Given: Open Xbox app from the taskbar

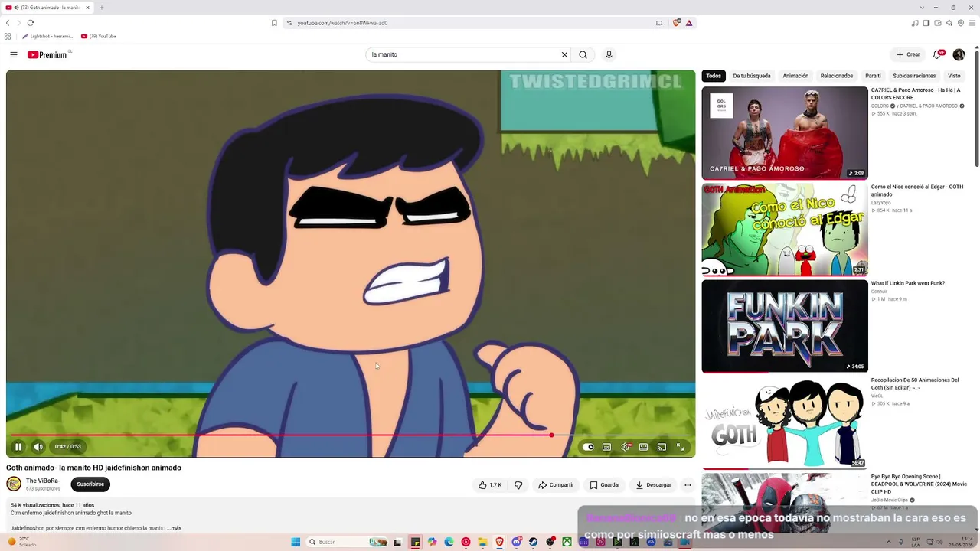Looking at the screenshot, I should tap(567, 542).
